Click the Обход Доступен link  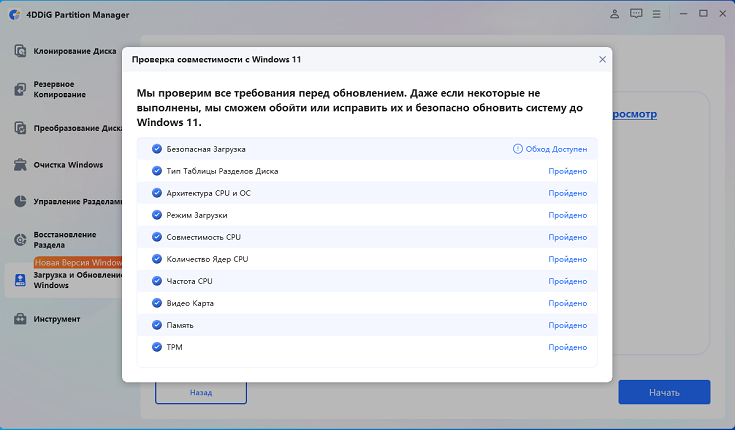click(556, 149)
